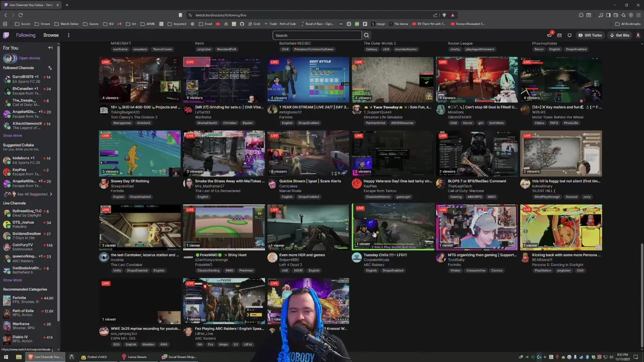Open the Twitch inbox envelope icon
This screenshot has height=362, width=644.
[559, 35]
